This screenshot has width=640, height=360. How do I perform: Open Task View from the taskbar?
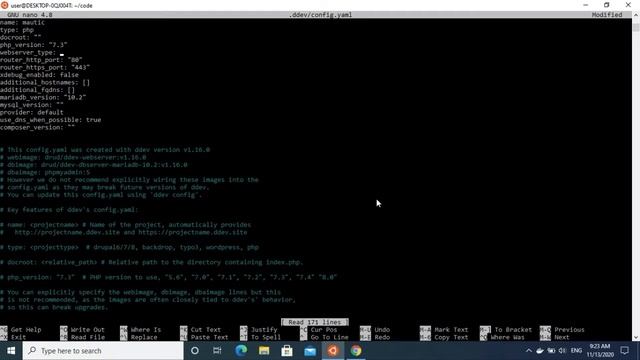click(x=217, y=351)
